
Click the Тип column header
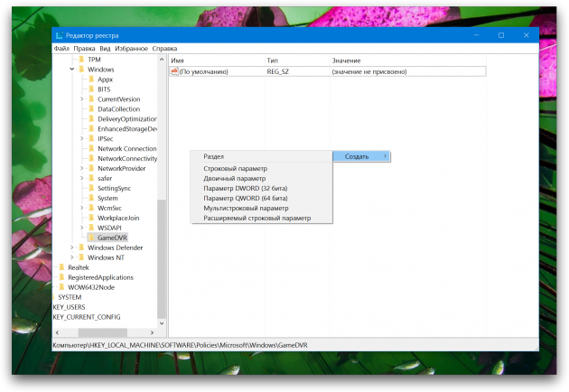coord(273,60)
